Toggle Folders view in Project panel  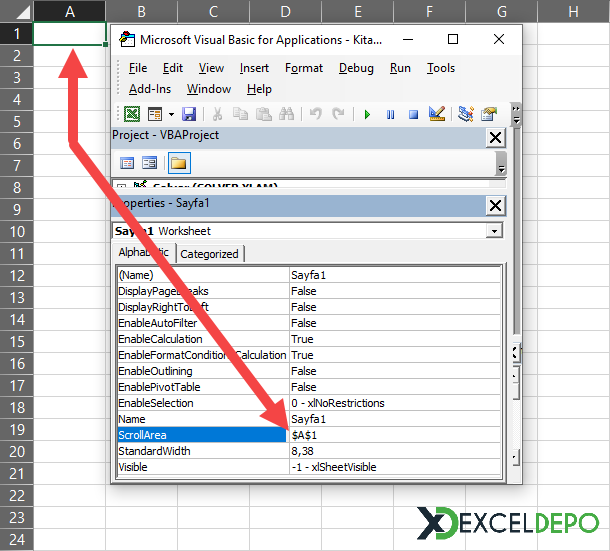click(179, 163)
